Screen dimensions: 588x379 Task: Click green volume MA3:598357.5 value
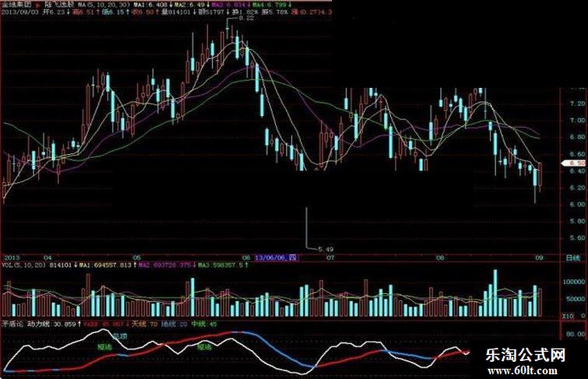point(222,265)
